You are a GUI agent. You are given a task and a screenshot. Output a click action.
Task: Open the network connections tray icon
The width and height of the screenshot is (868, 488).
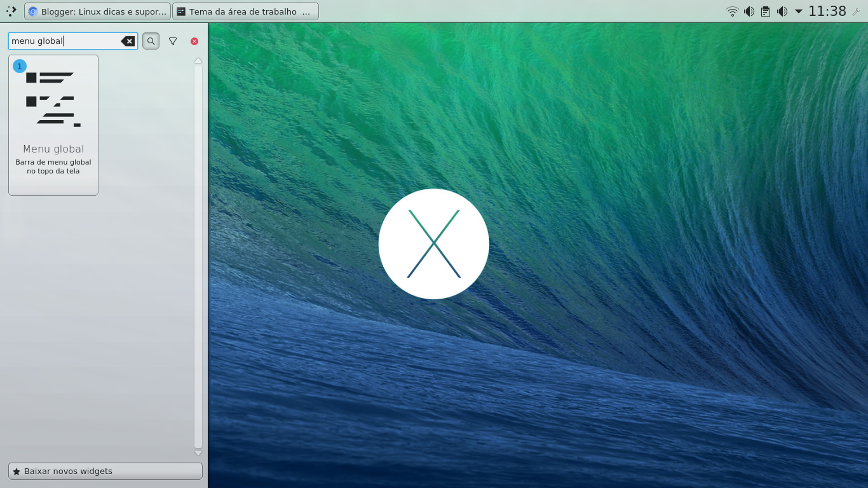tap(732, 11)
